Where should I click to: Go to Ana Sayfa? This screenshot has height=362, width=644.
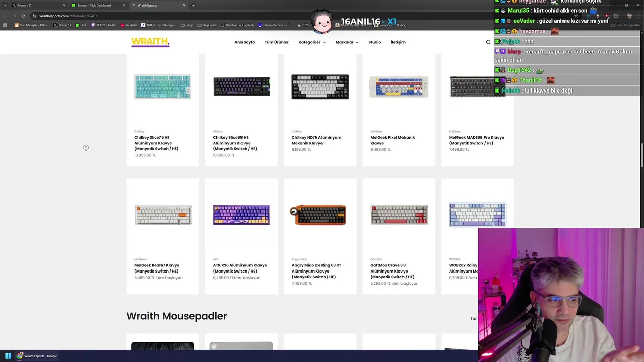coord(245,42)
